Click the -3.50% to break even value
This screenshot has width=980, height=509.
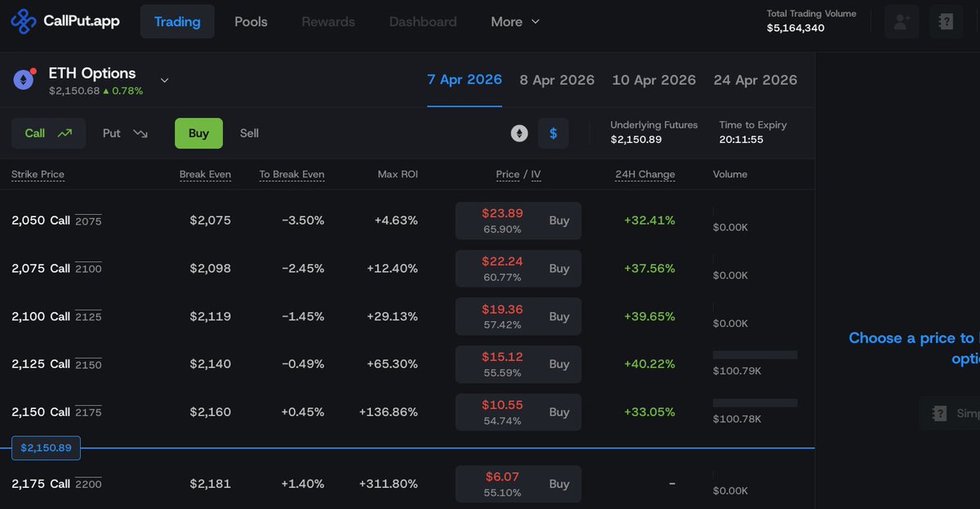[x=303, y=221]
